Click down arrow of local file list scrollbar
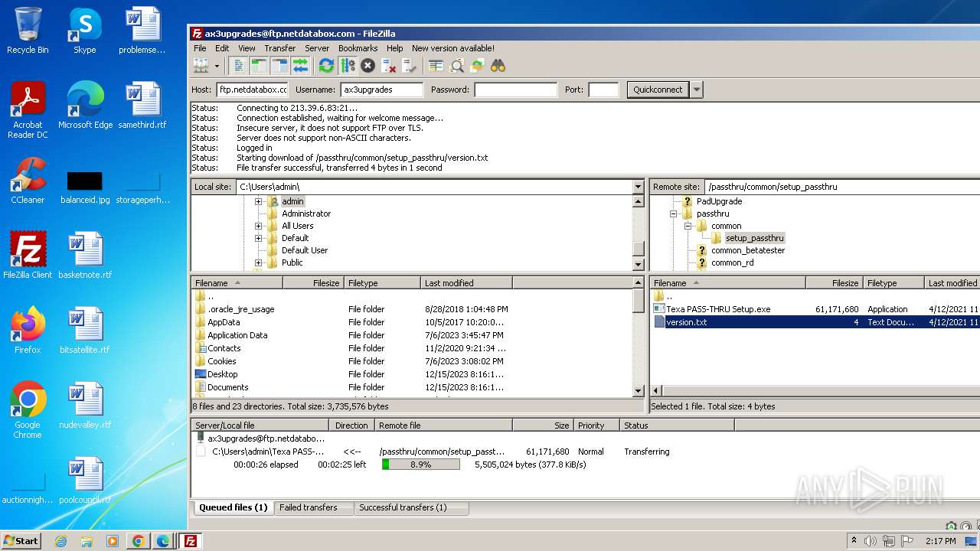Screen dimensions: 980x551 [x=638, y=391]
